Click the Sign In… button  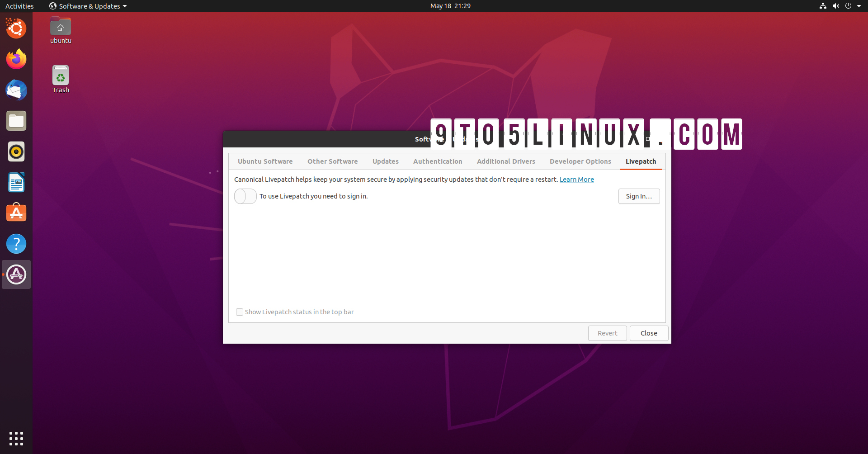tap(639, 196)
